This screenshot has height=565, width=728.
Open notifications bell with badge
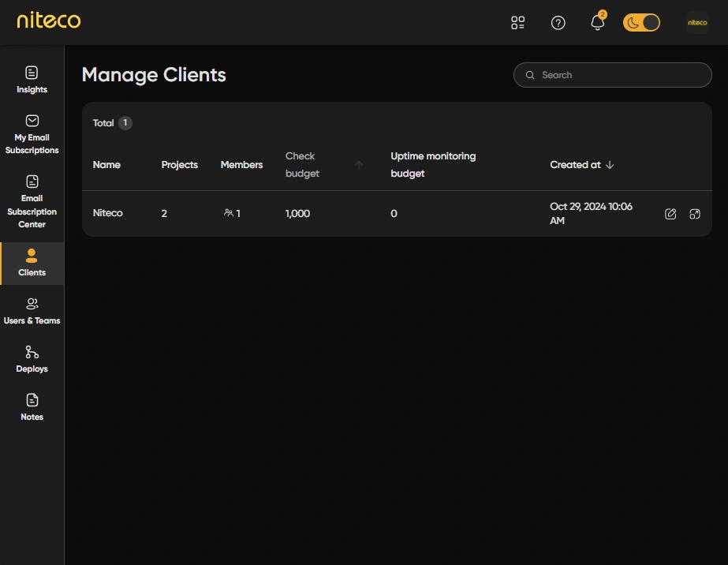coord(598,21)
